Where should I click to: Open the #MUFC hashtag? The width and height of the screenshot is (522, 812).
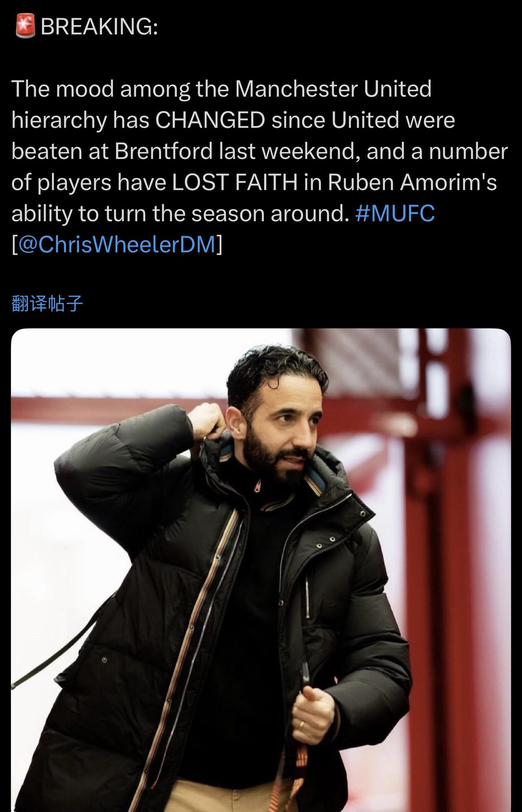tap(395, 213)
